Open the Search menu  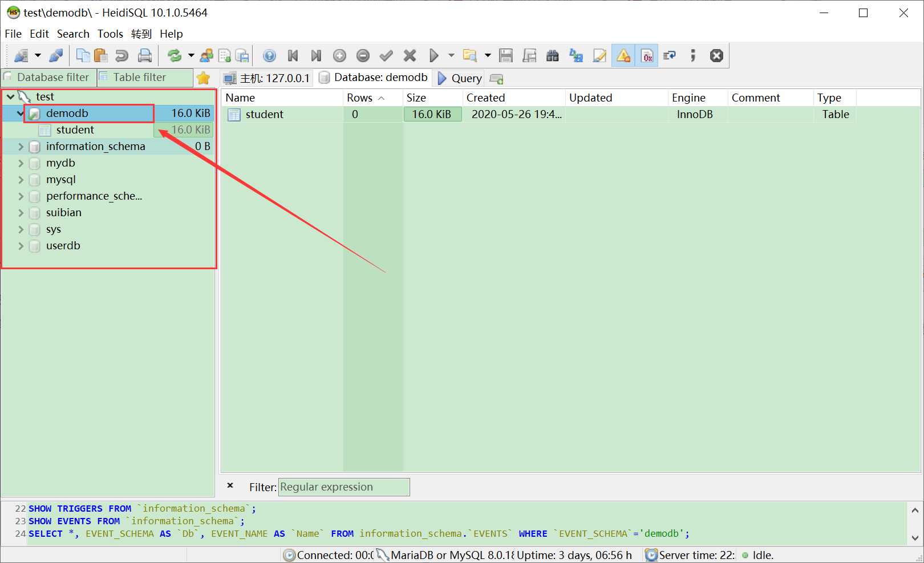pyautogui.click(x=73, y=34)
